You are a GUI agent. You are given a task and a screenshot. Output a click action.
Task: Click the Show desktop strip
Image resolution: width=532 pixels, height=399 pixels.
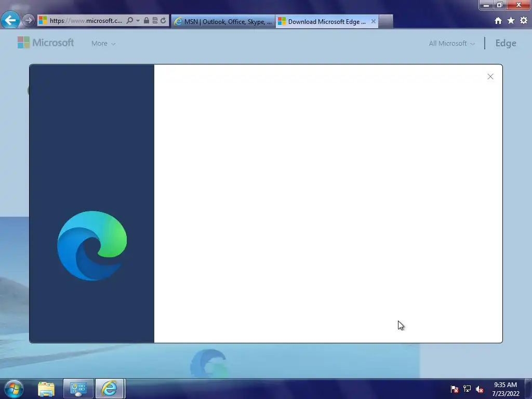pos(528,389)
